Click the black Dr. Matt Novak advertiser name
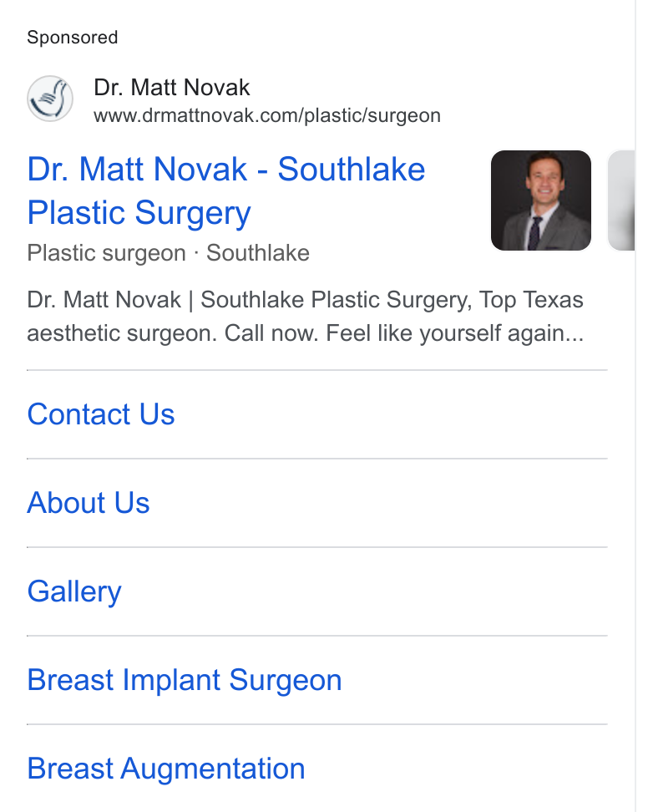Image resolution: width=648 pixels, height=812 pixels. pos(172,87)
